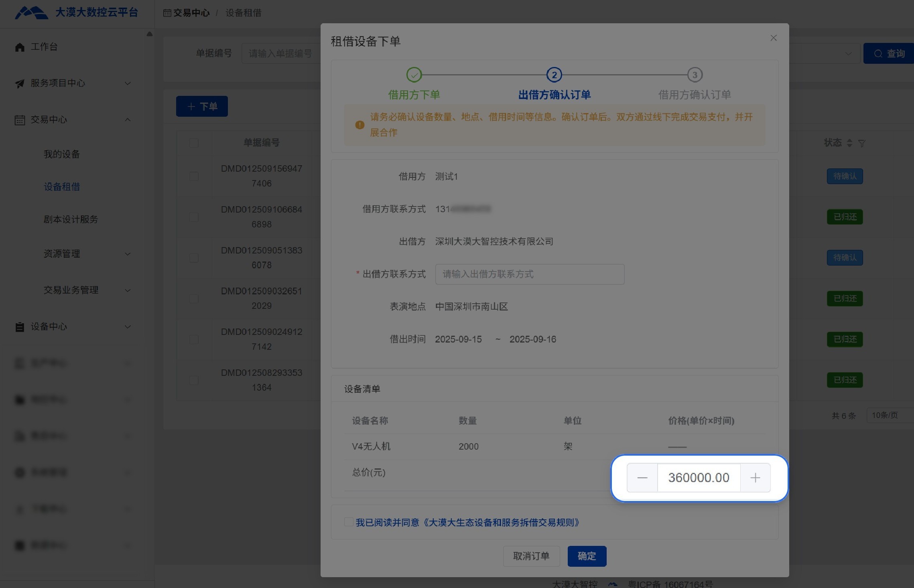Select all rows via header checkbox
The height and width of the screenshot is (588, 914).
pos(194,143)
